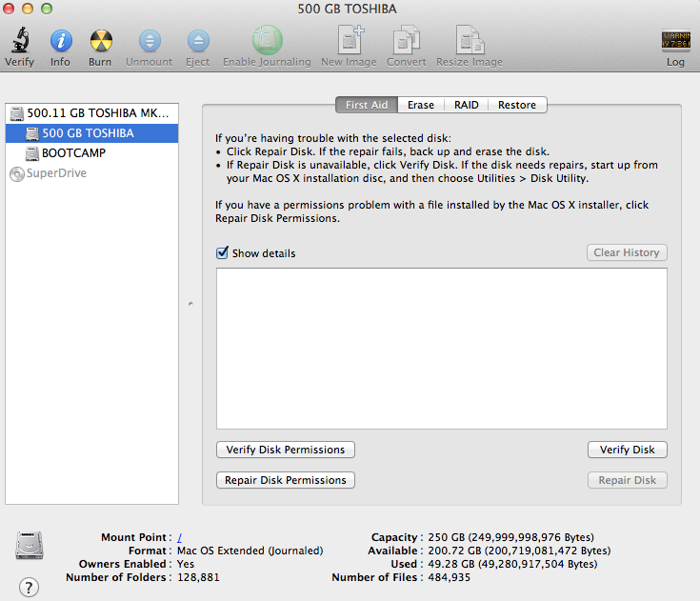Select the 500.11 GB TOSHIBA MK disk

click(x=91, y=113)
